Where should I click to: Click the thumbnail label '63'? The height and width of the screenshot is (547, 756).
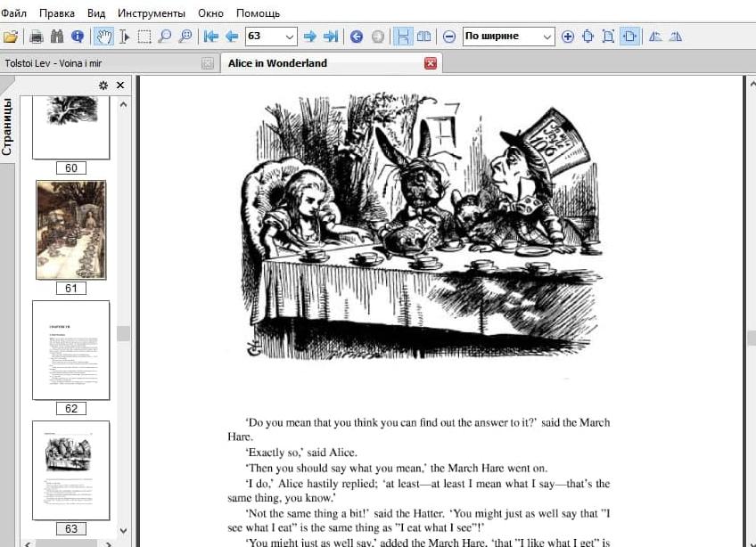pos(71,528)
